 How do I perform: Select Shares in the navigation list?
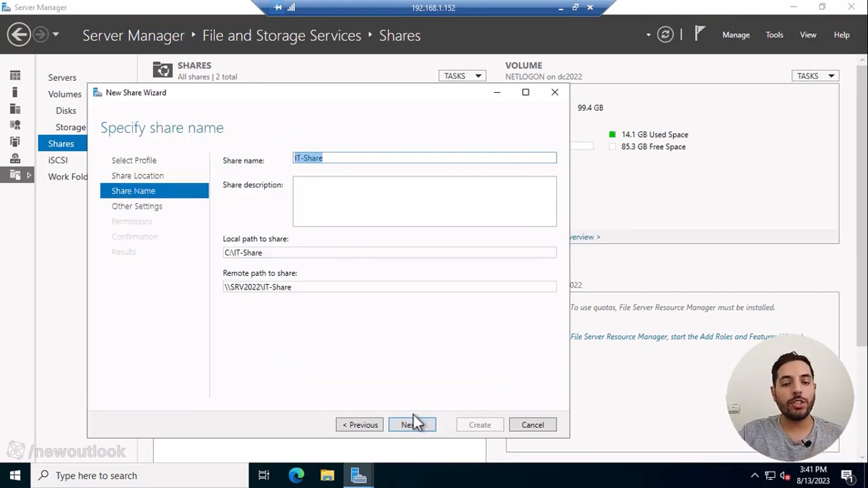point(62,144)
